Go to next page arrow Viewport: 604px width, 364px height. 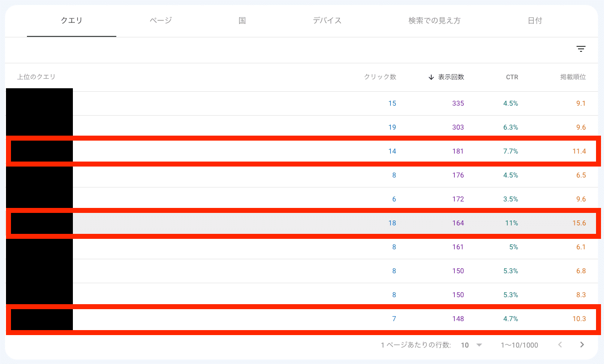[582, 345]
